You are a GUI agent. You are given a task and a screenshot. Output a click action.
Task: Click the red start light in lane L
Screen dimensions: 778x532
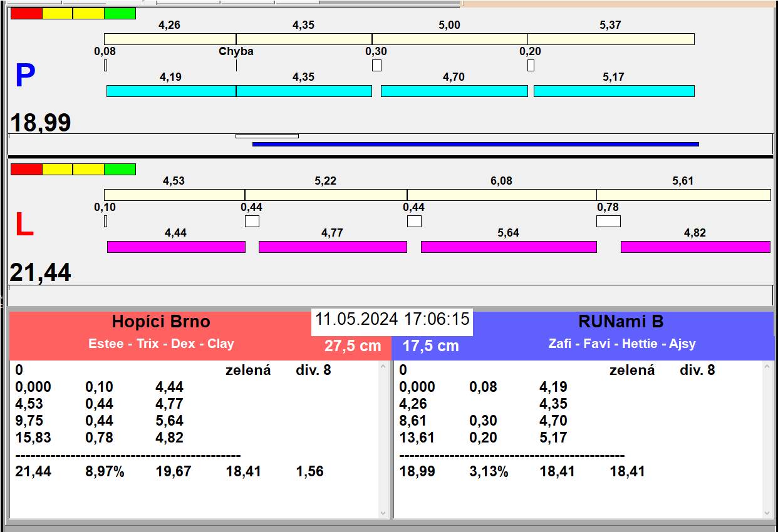pos(26,169)
